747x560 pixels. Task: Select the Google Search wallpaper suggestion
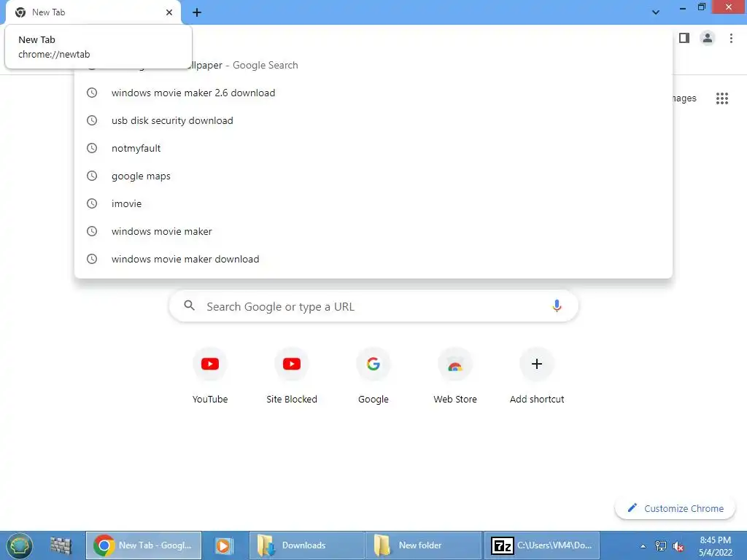373,66
